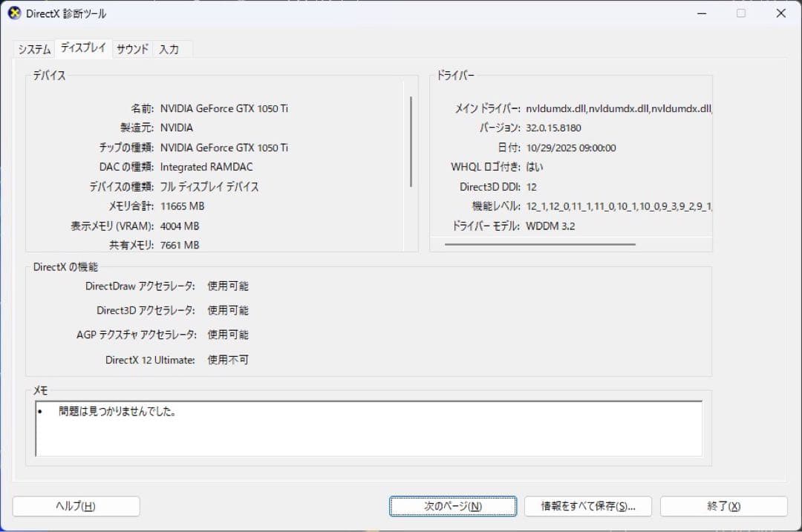Click the ヘルプ(H) button

pyautogui.click(x=76, y=506)
